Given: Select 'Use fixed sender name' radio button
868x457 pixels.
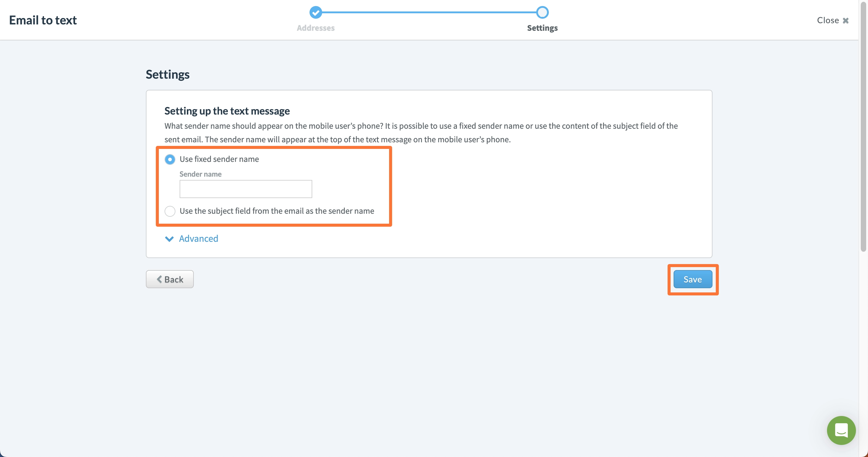Looking at the screenshot, I should 169,159.
